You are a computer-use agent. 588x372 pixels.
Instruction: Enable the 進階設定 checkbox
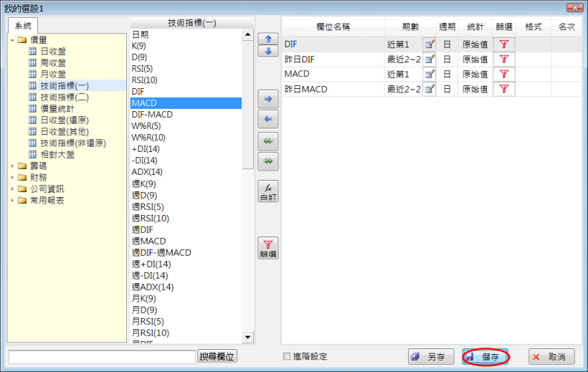coord(287,356)
